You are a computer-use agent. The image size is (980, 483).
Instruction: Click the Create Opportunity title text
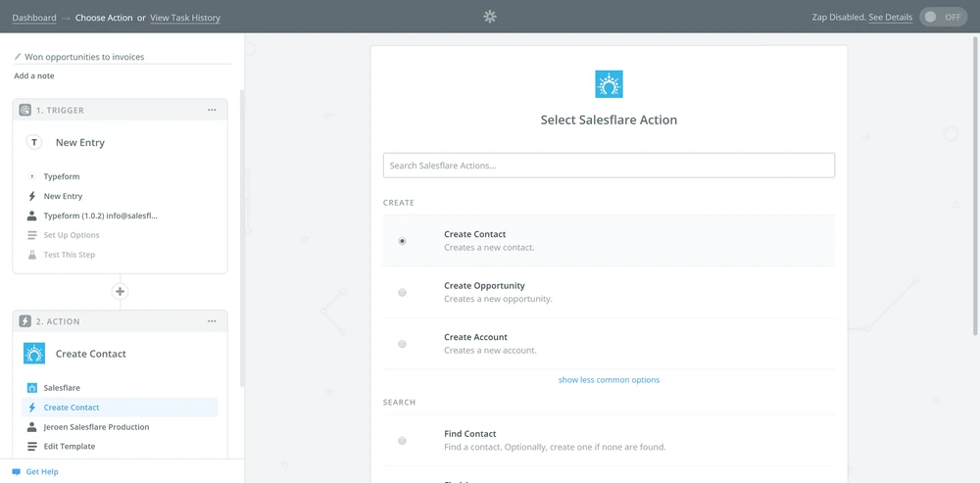tap(484, 285)
